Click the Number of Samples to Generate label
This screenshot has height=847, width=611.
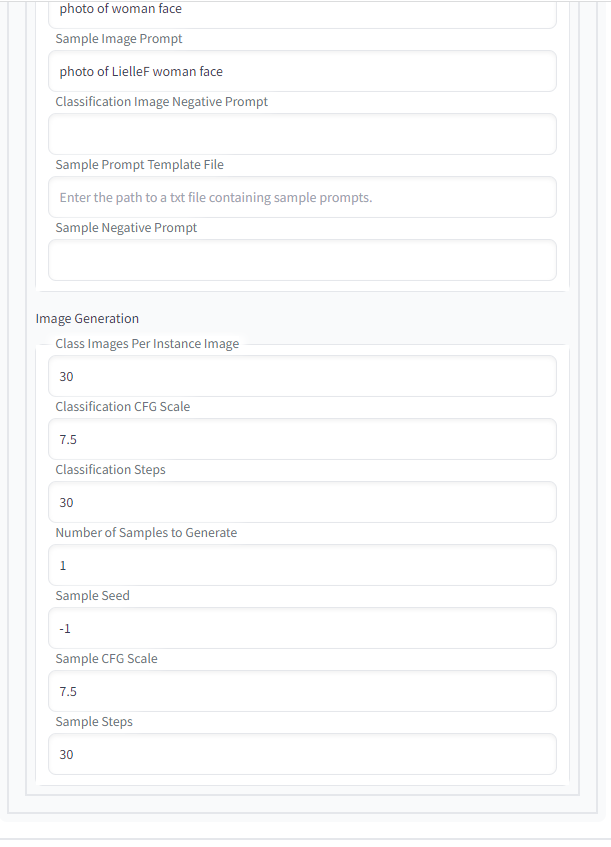(146, 532)
